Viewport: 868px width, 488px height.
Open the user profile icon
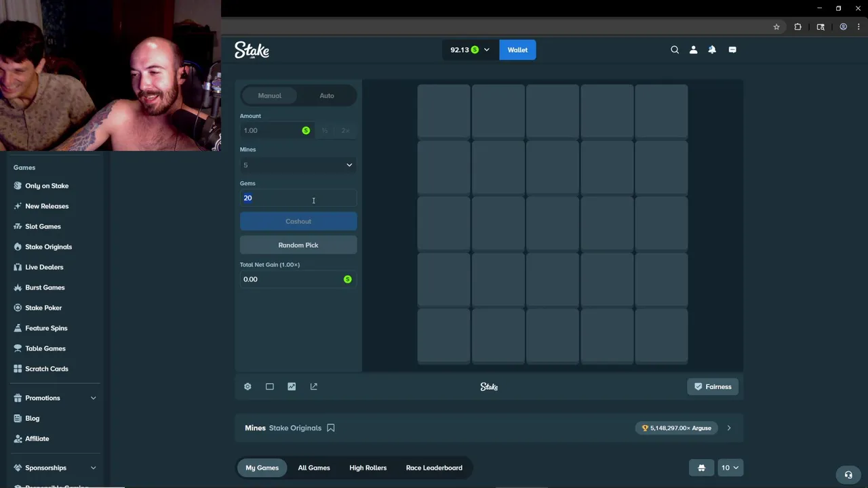[x=693, y=49]
